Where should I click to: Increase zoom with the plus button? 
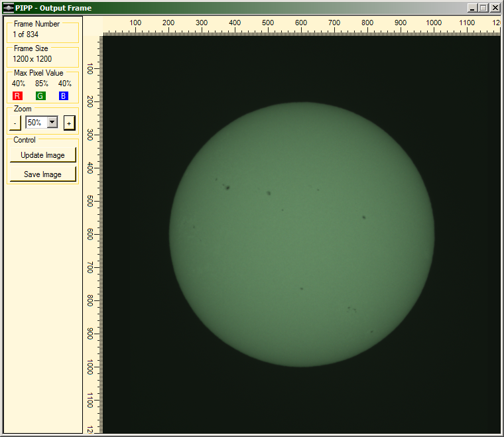click(69, 123)
